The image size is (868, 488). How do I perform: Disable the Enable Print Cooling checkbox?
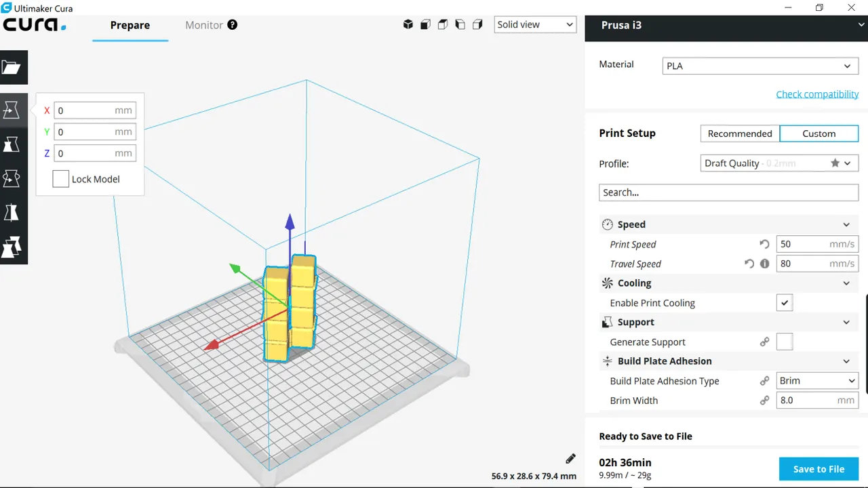click(x=785, y=303)
